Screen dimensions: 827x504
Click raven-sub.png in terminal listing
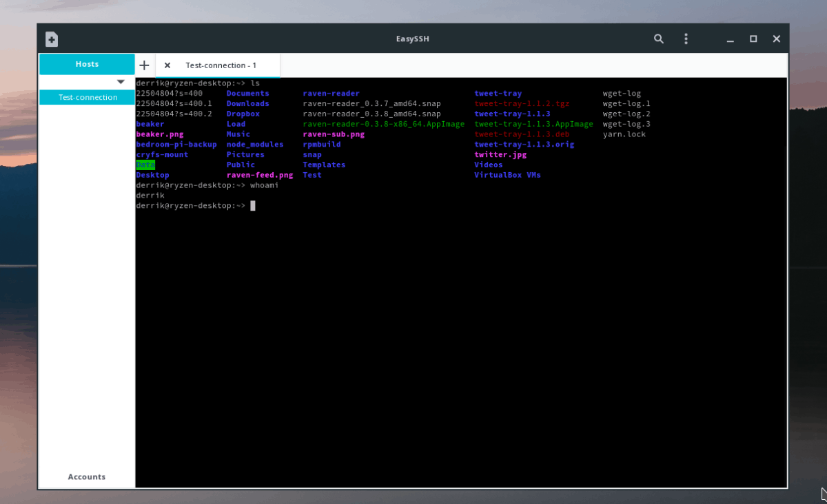(334, 134)
